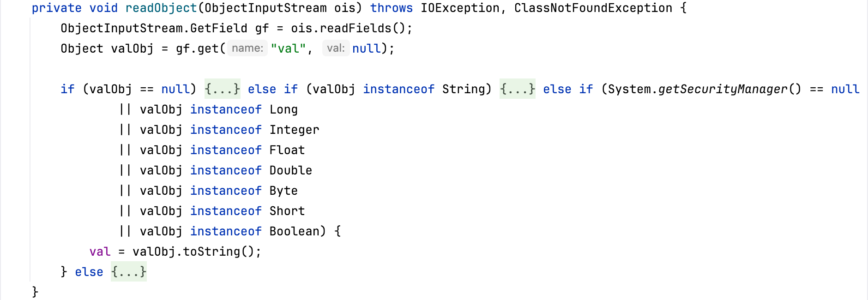The width and height of the screenshot is (868, 300).
Task: Click IOException in the method signature
Action: (460, 8)
